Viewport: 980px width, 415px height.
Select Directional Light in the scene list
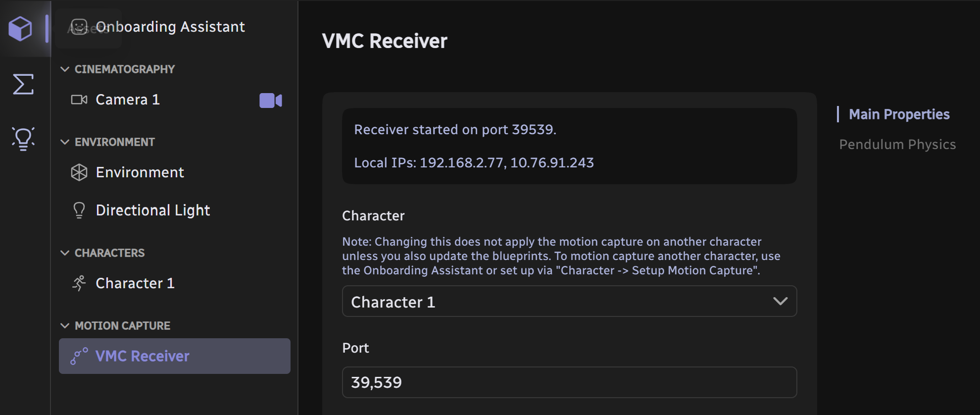click(153, 210)
